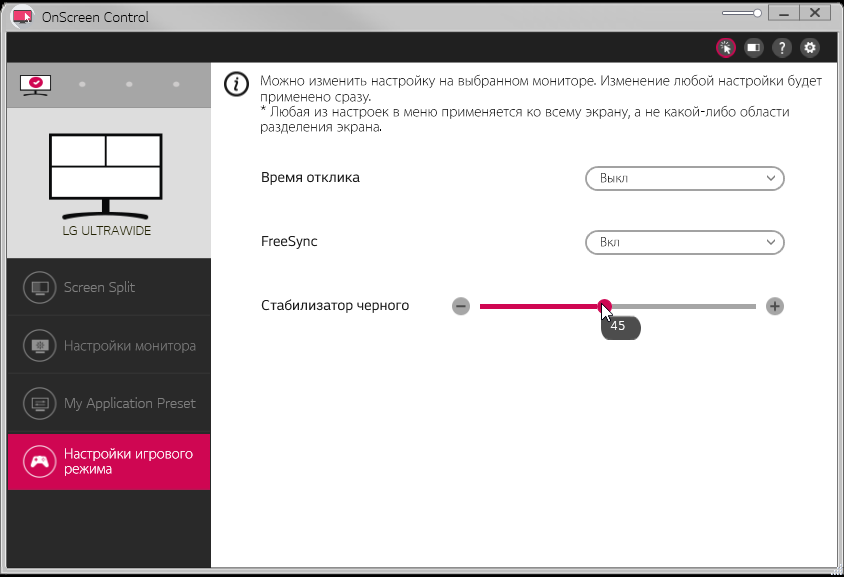Screen dimensions: 844x577
Task: Close the OnScreen Control window
Action: tap(814, 13)
